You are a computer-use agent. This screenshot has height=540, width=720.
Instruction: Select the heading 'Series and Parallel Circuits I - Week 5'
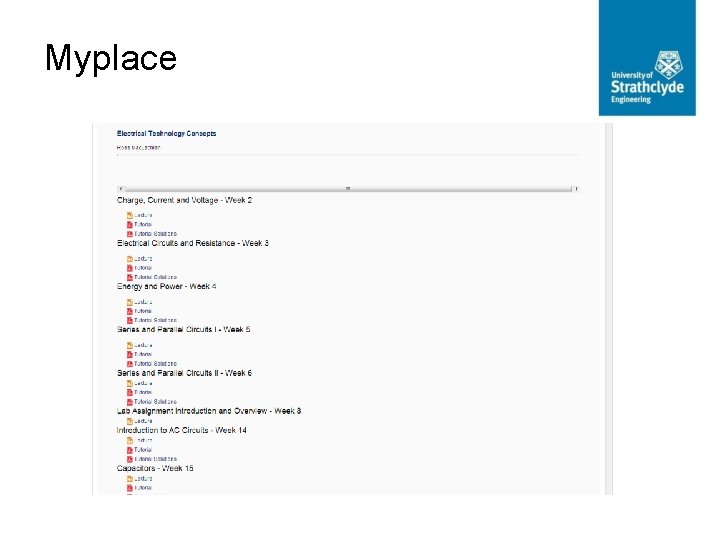pos(183,330)
